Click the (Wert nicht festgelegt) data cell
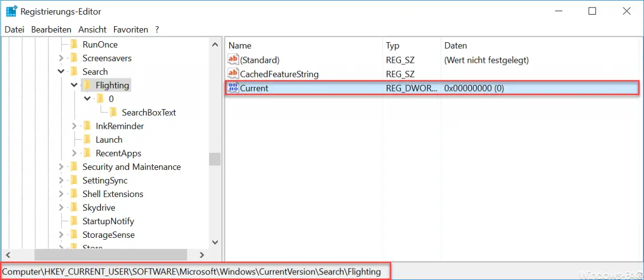Image resolution: width=644 pixels, height=280 pixels. pyautogui.click(x=487, y=60)
